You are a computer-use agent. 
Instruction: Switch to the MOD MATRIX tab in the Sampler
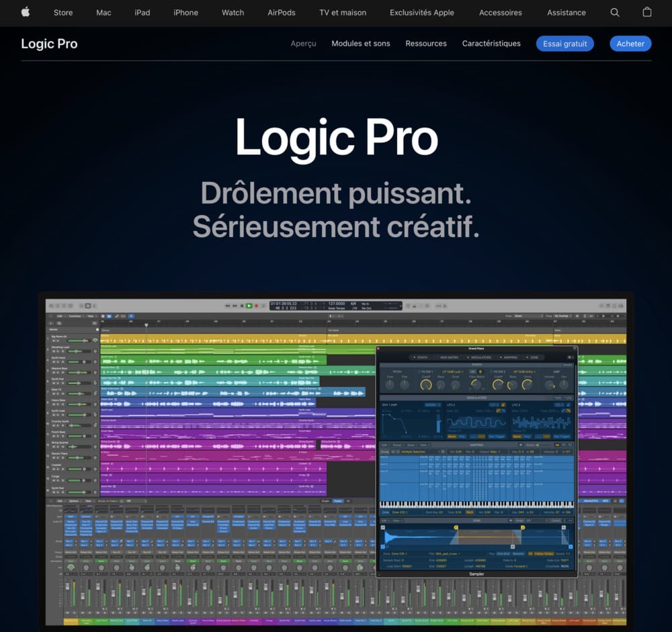tap(449, 357)
